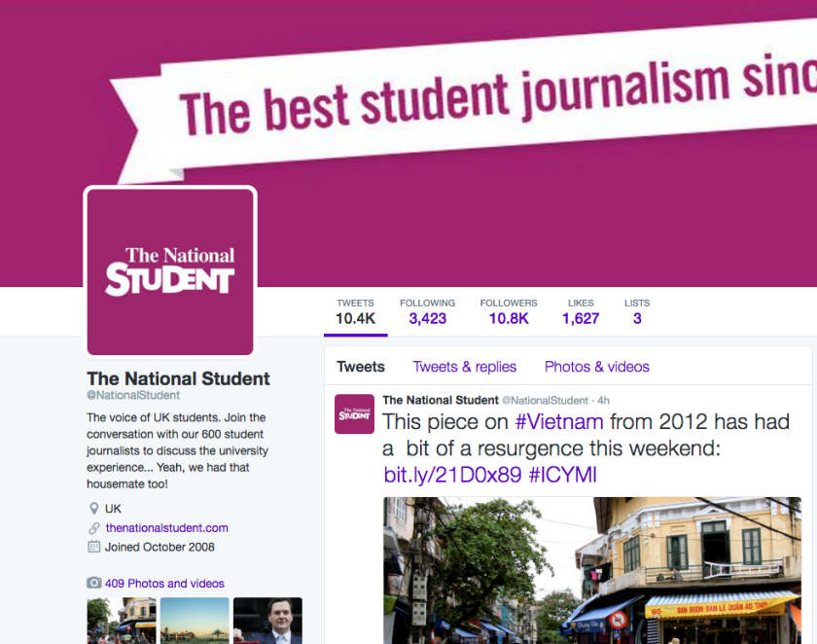Follow the bit.ly/21D0x89 link
817x644 pixels.
[x=452, y=475]
